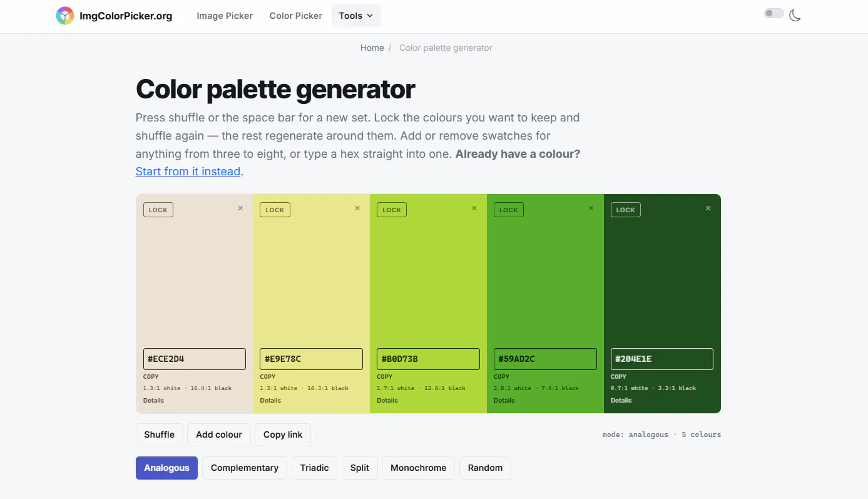Image resolution: width=868 pixels, height=499 pixels.
Task: Click the #B0D73B hex input field
Action: point(428,359)
